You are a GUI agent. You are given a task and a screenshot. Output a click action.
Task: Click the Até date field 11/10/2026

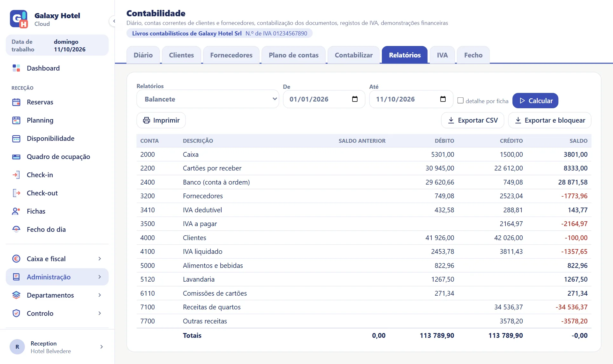pos(411,99)
